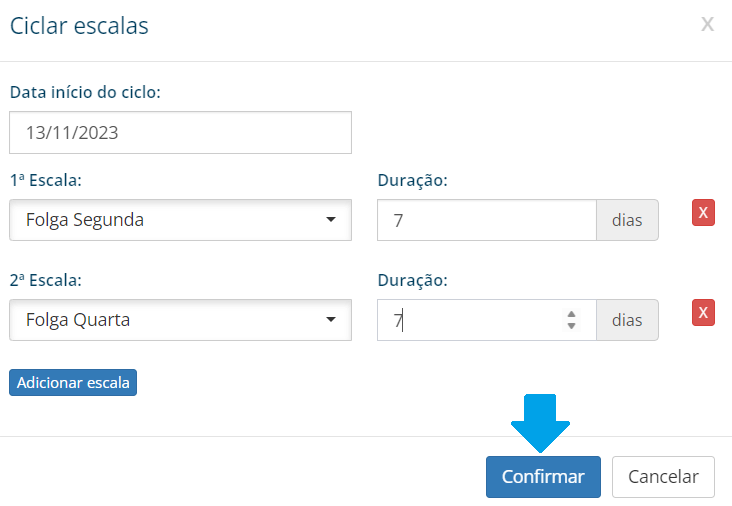Image resolution: width=732 pixels, height=506 pixels.
Task: Click the 1ª Escala label
Action: [x=46, y=180]
